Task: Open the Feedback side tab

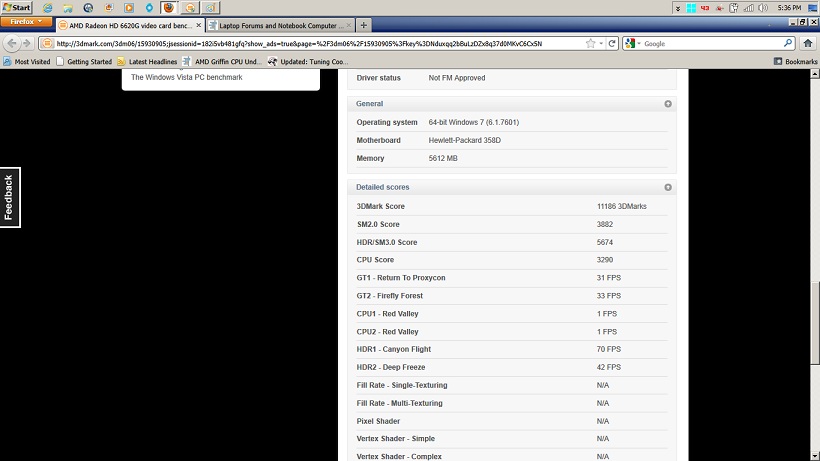Action: [x=10, y=197]
